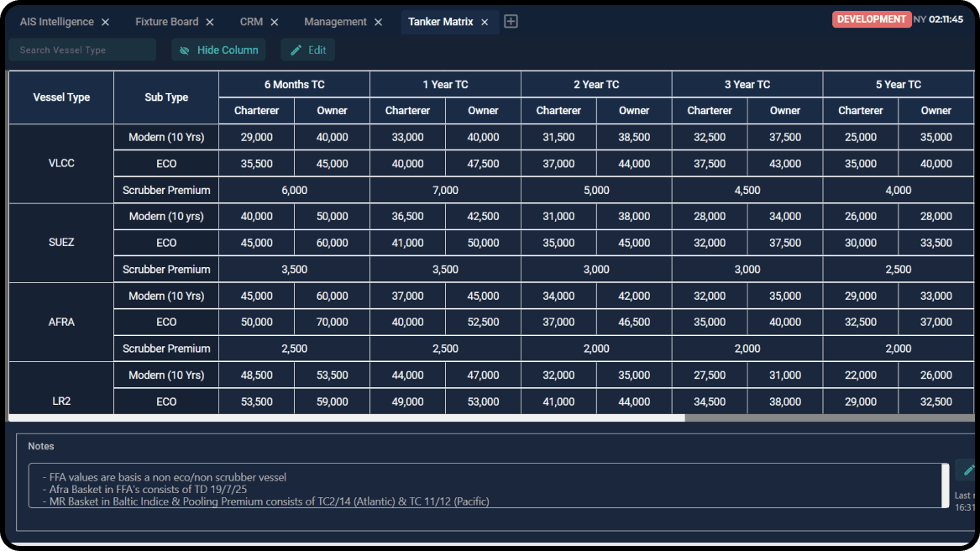The width and height of the screenshot is (980, 551).
Task: Click SUEZ Scrubber Premium 2,500 under 5 Year
Action: click(x=899, y=270)
